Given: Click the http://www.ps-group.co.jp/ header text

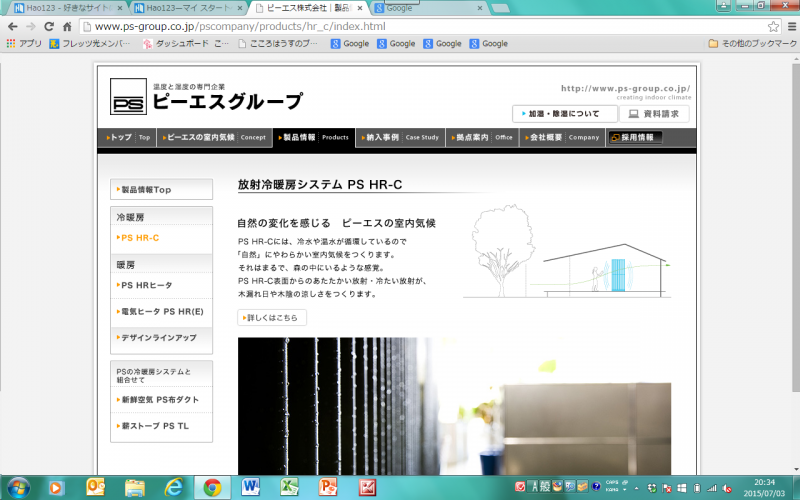Looking at the screenshot, I should coord(626,88).
